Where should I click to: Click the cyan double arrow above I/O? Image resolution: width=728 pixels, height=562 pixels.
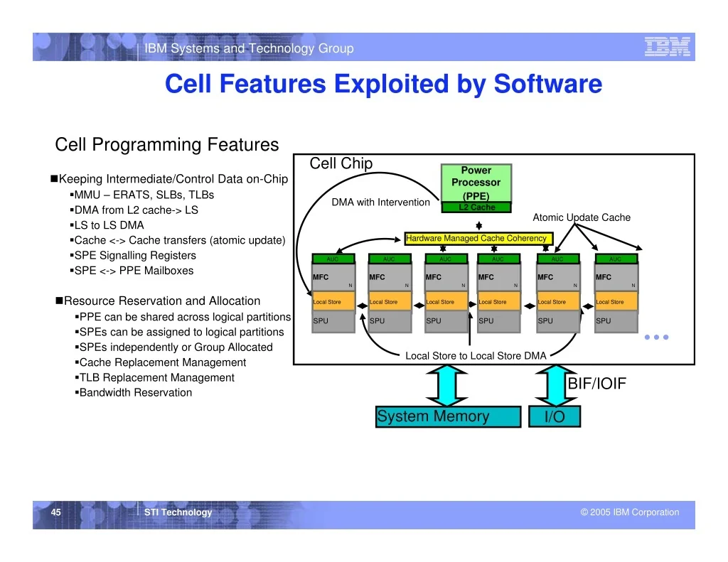[x=555, y=386]
